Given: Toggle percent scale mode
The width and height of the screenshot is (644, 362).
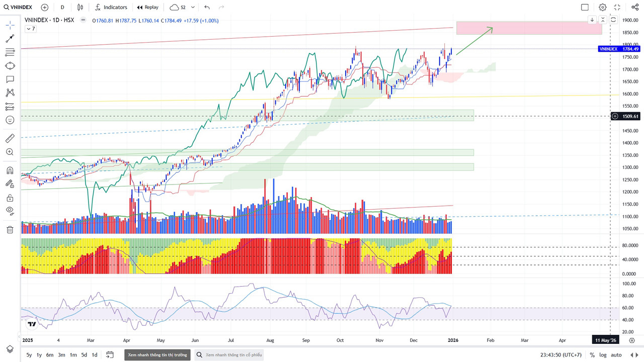Looking at the screenshot, I should coord(592,355).
